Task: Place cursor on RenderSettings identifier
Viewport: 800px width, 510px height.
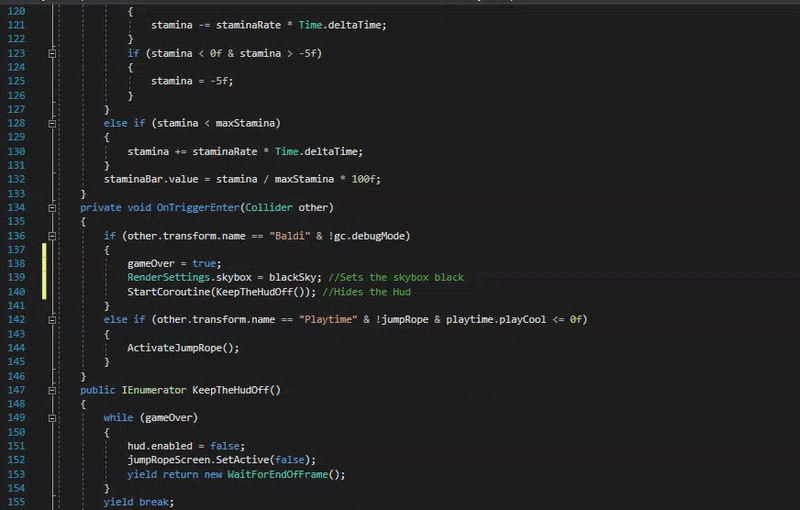Action: coord(168,277)
